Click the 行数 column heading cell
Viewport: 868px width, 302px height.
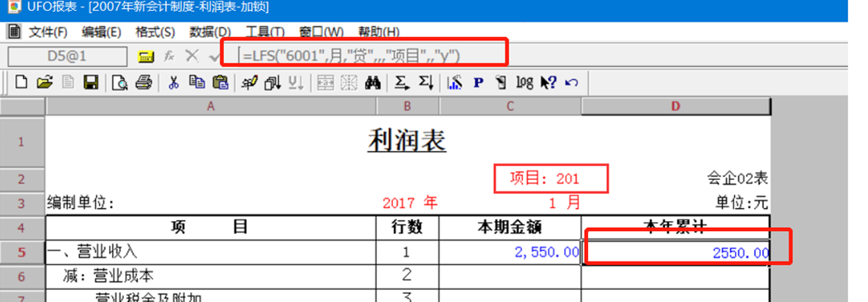point(407,228)
